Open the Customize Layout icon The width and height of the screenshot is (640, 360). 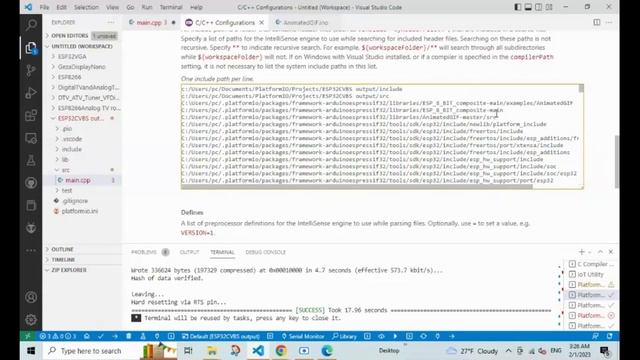pos(549,7)
